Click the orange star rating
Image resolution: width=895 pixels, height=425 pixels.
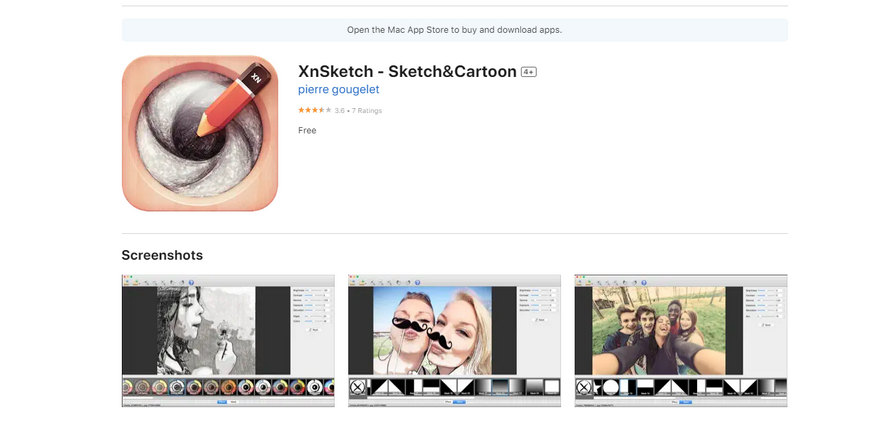(x=315, y=110)
